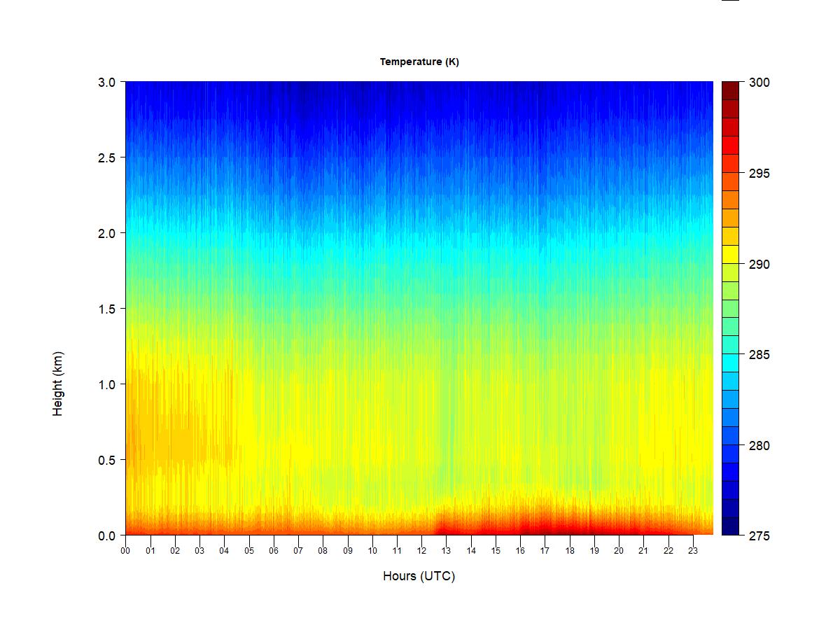This screenshot has height=630, width=840.
Task: Click hour label 06 on time axis
Action: [x=274, y=550]
